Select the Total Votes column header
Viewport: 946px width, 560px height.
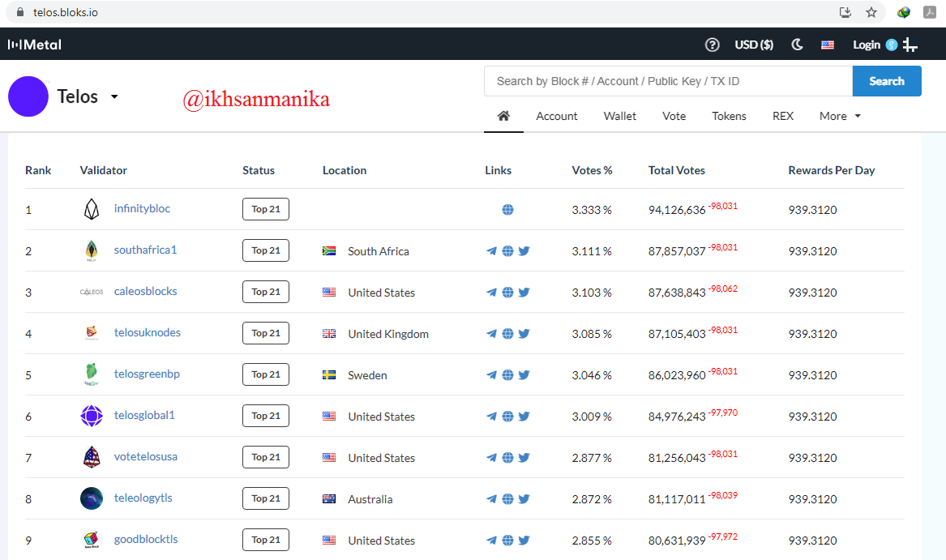[x=676, y=170]
